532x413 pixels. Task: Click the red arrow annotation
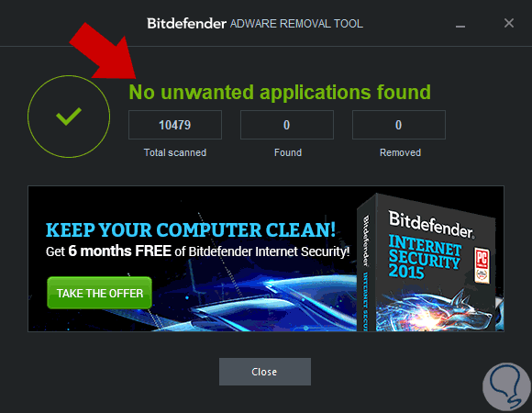click(103, 50)
